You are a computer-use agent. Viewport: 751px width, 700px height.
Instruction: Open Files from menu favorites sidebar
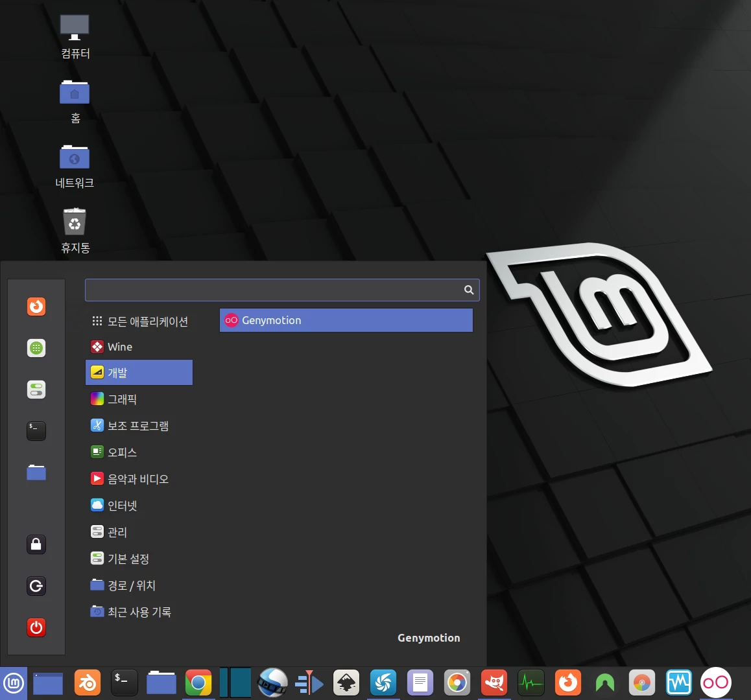pos(36,472)
